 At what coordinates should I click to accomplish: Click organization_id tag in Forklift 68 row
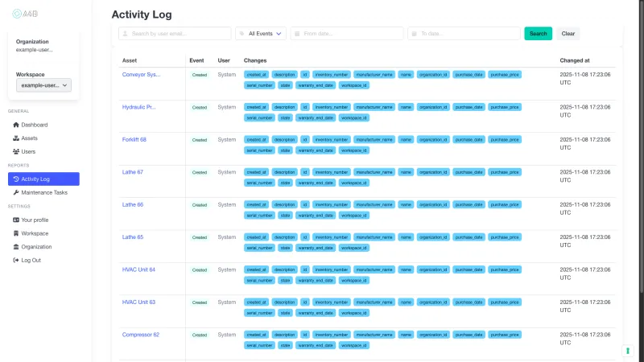[x=433, y=139]
